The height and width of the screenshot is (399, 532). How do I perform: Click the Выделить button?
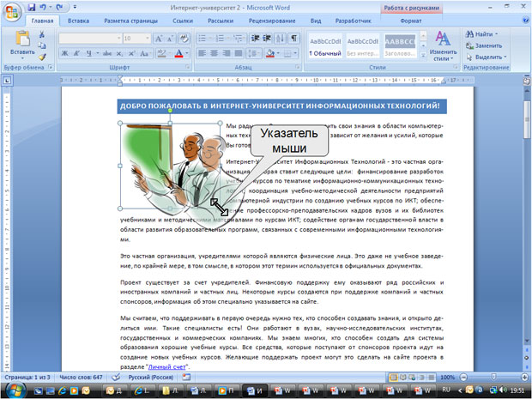coord(487,57)
